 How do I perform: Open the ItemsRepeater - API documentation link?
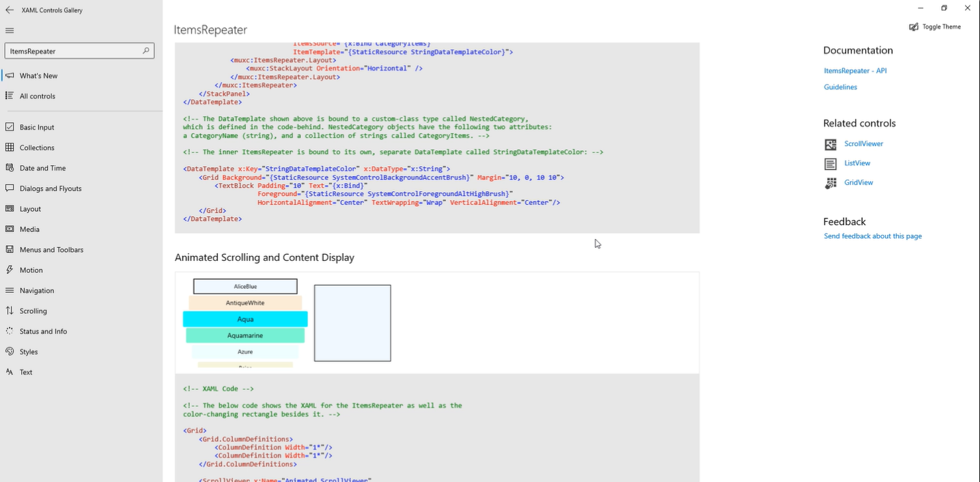855,70
